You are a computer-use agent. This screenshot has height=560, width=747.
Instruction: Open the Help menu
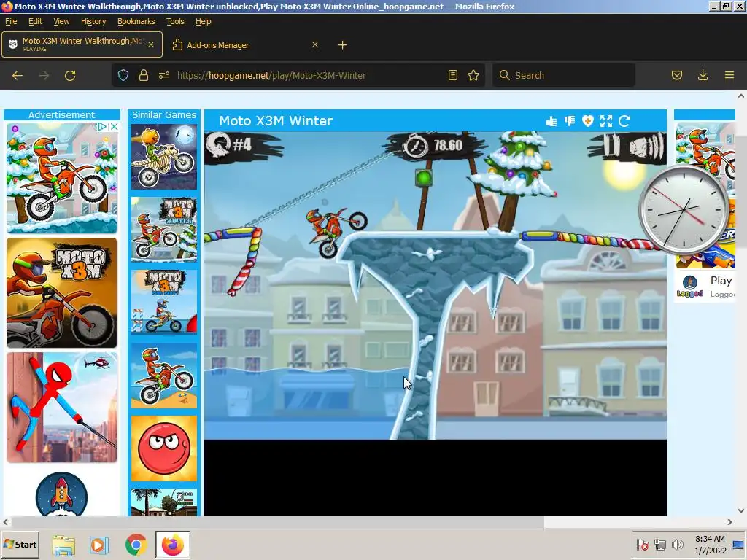point(204,21)
